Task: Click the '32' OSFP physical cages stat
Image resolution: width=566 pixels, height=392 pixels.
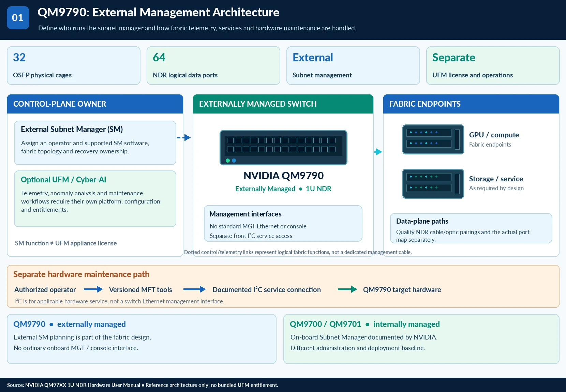Action: coord(74,65)
